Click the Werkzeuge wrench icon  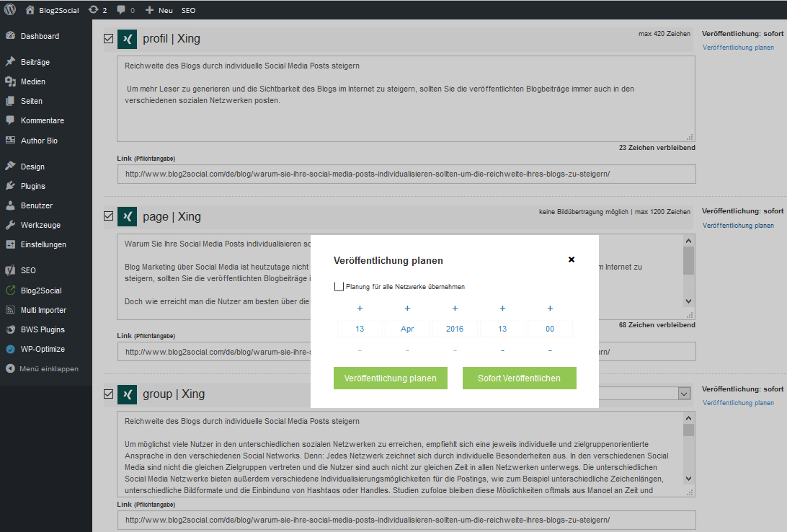pos(10,225)
